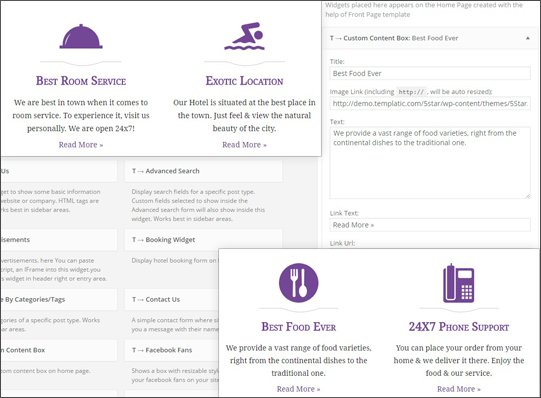Viewport: 541px width, 398px height.
Task: Click Read More under 24X7 Phone Support
Action: 459,389
